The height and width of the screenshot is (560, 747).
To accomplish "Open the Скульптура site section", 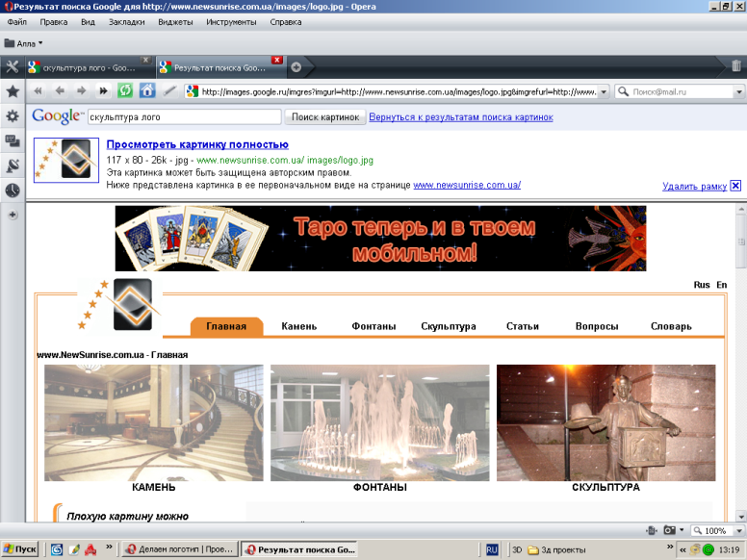I will click(449, 326).
